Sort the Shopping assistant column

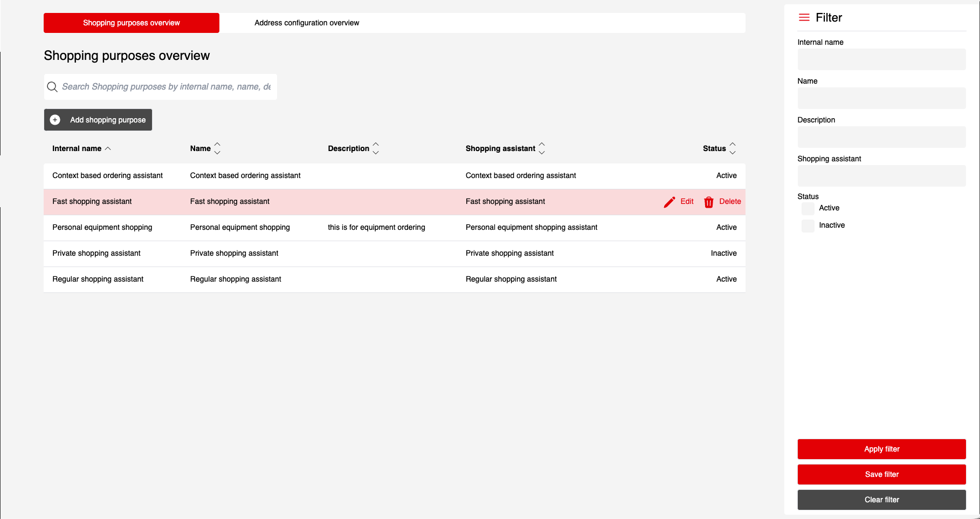tap(542, 148)
